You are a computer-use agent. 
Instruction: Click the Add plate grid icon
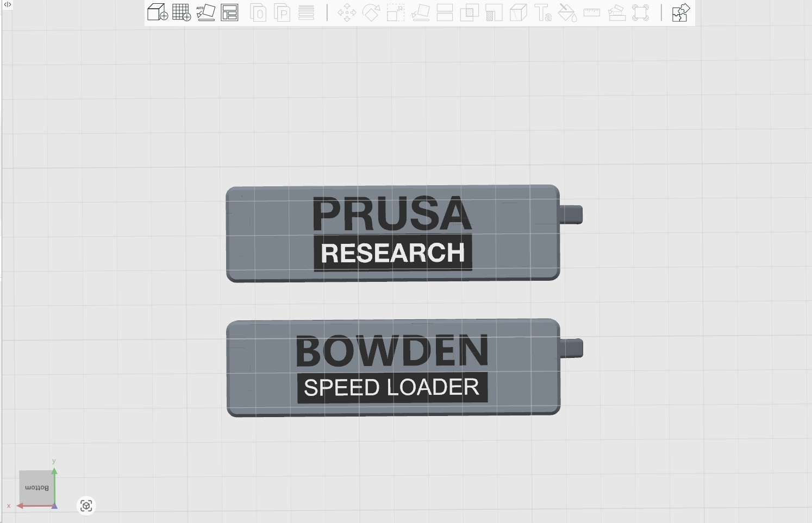182,12
